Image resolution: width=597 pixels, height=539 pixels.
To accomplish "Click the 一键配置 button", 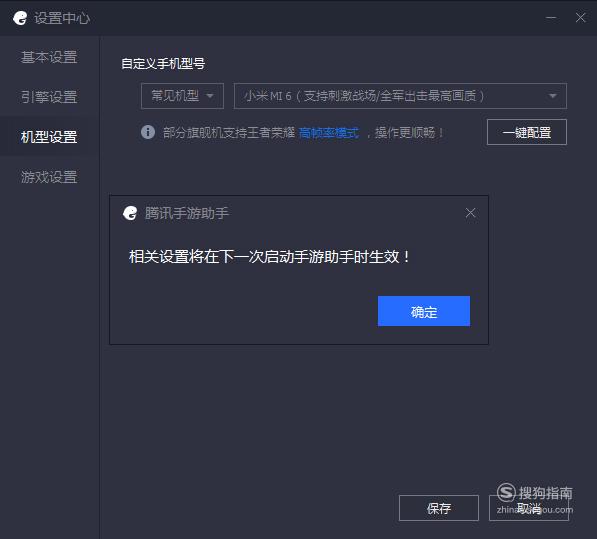I will click(527, 132).
